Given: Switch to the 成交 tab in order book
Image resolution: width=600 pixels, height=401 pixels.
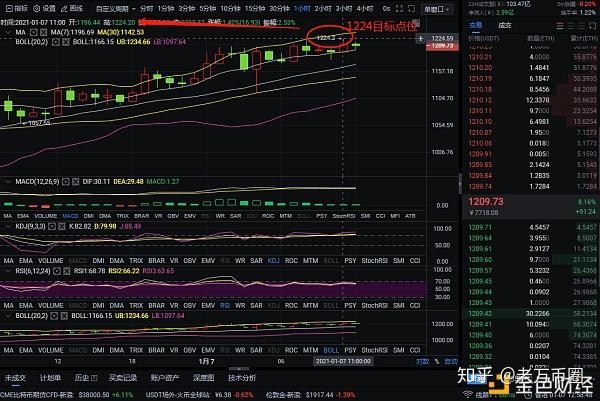Looking at the screenshot, I should pos(510,27).
